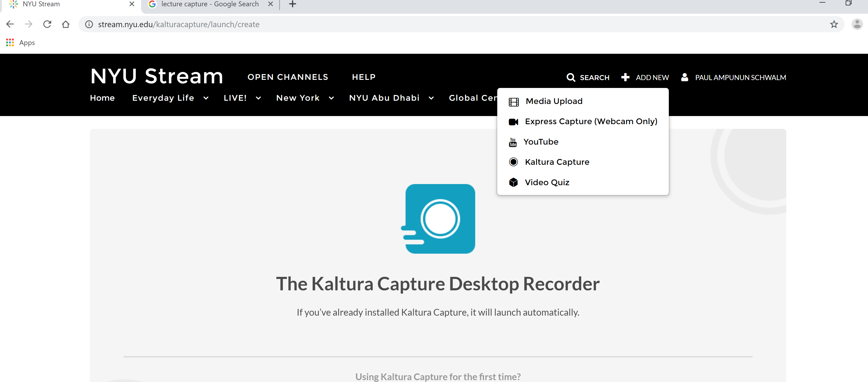Click the Kaltura Capture record icon
The height and width of the screenshot is (382, 868).
(513, 162)
